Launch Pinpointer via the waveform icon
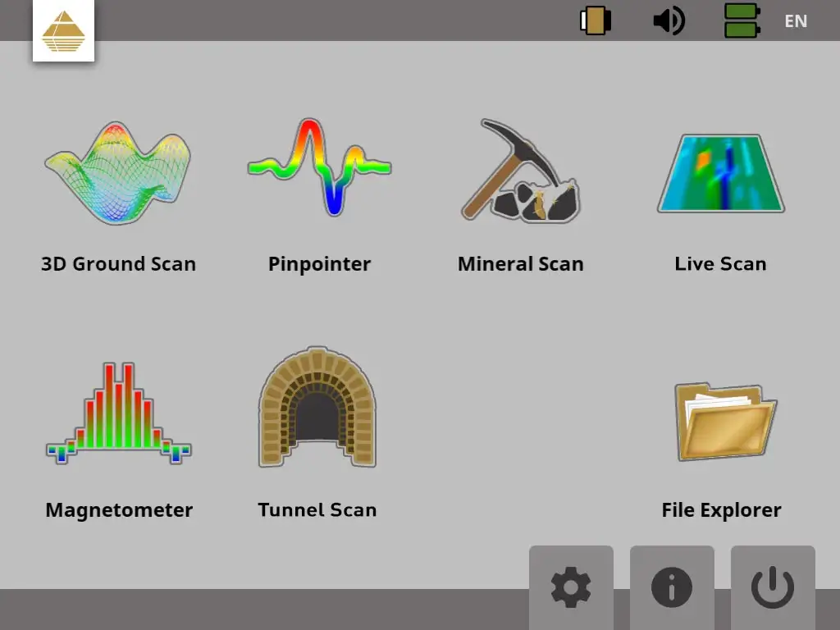The image size is (840, 630). 319,167
